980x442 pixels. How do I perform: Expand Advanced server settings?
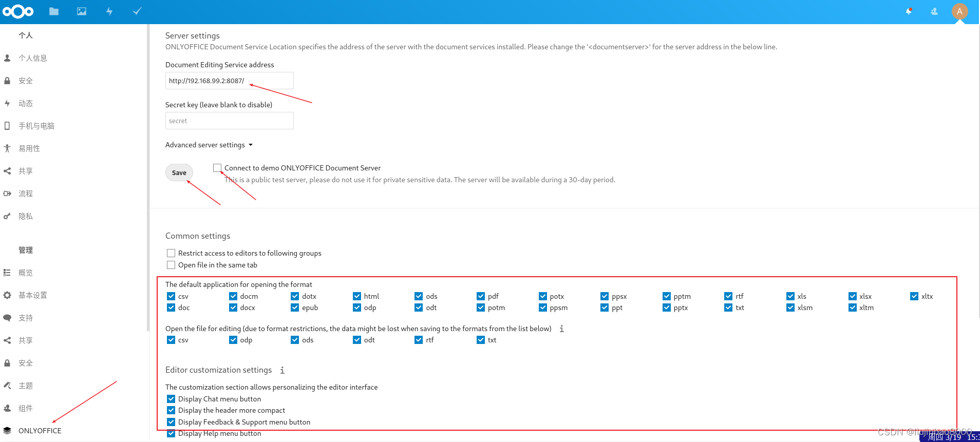(209, 145)
